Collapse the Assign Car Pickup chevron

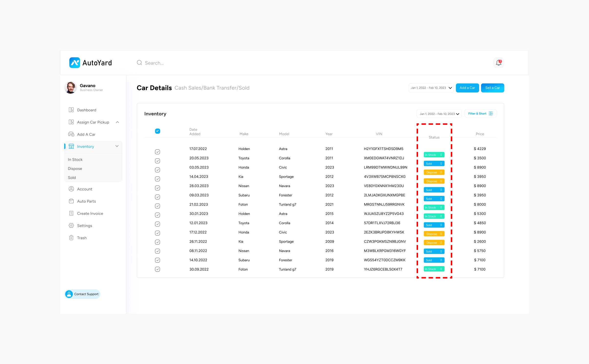[x=117, y=122]
